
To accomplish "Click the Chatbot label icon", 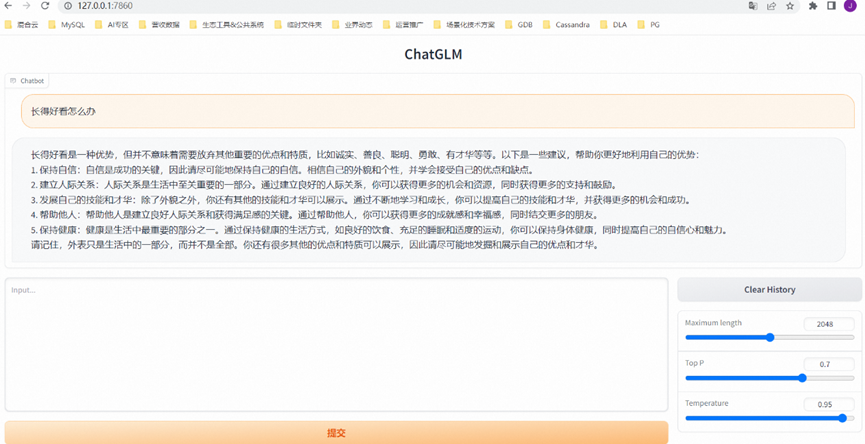I will pos(13,81).
